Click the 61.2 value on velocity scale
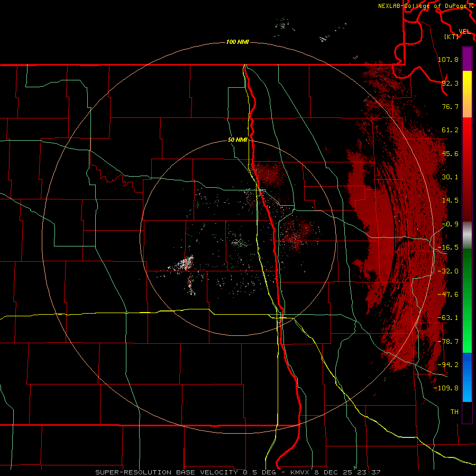Viewport: 476px width, 476px height. tap(450, 130)
